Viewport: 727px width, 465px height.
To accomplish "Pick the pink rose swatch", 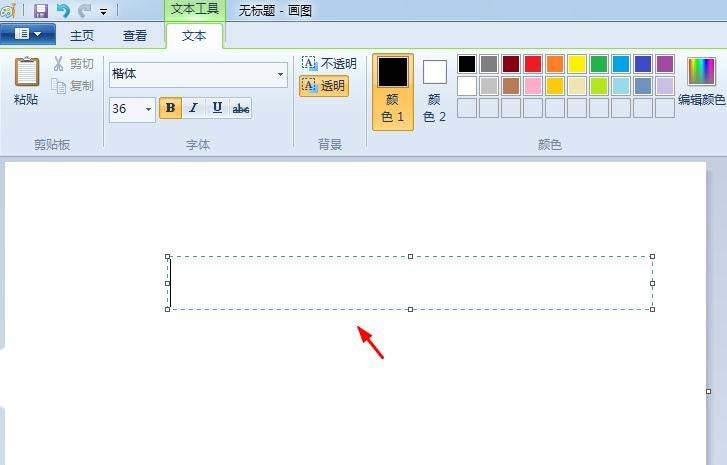I will click(533, 86).
